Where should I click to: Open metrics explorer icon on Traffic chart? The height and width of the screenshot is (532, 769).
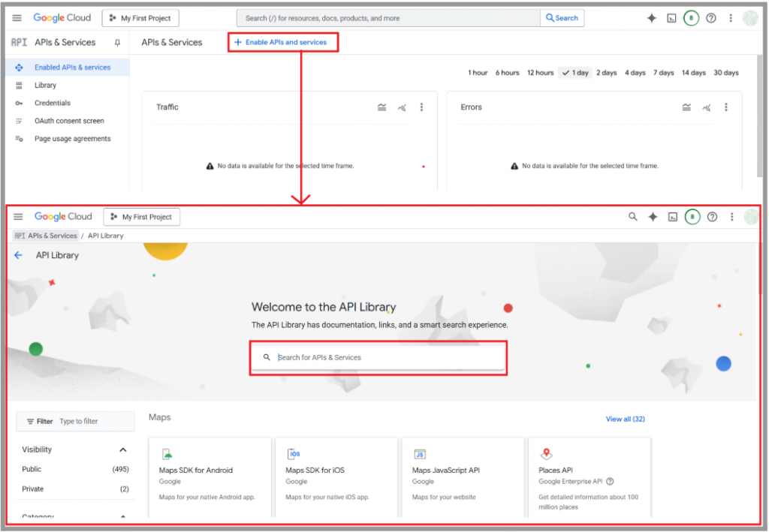[402, 107]
